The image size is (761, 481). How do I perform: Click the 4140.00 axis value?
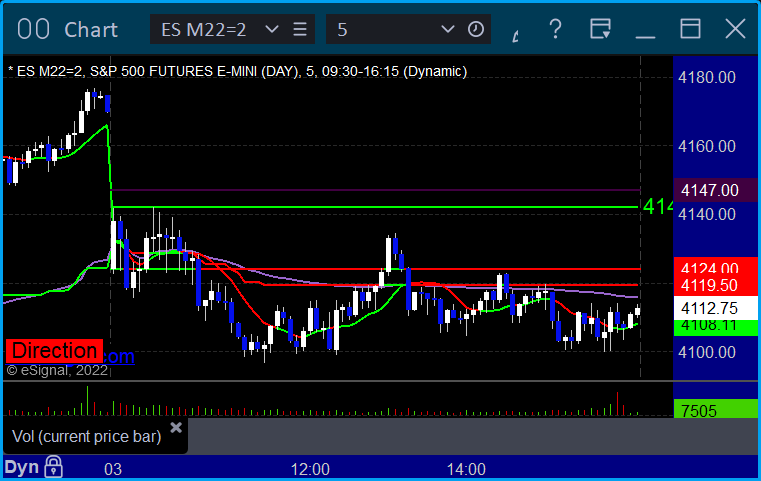[707, 214]
